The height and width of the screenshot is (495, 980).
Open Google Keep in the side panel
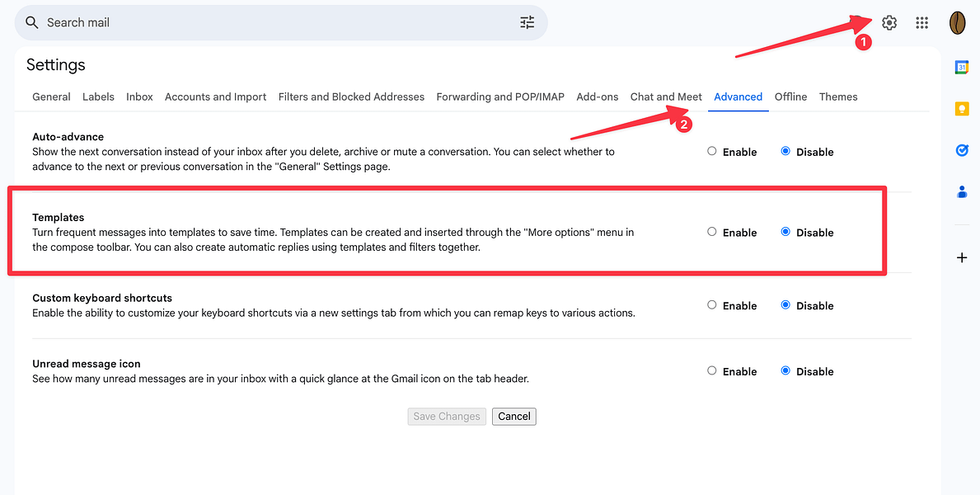[x=961, y=108]
